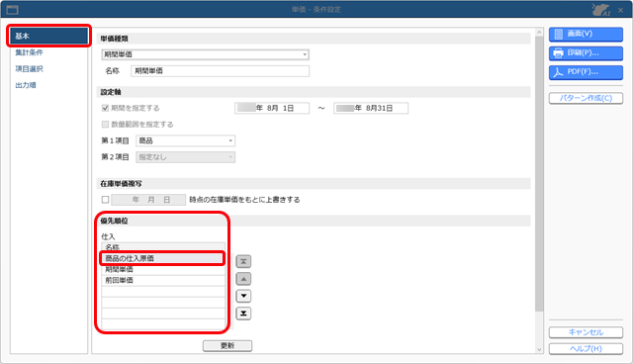Switch to the 集計条件 section

pyautogui.click(x=29, y=52)
